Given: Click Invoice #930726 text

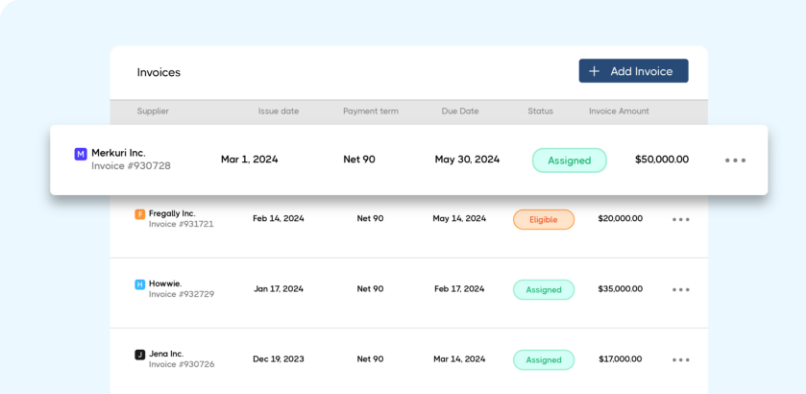Looking at the screenshot, I should click(182, 365).
